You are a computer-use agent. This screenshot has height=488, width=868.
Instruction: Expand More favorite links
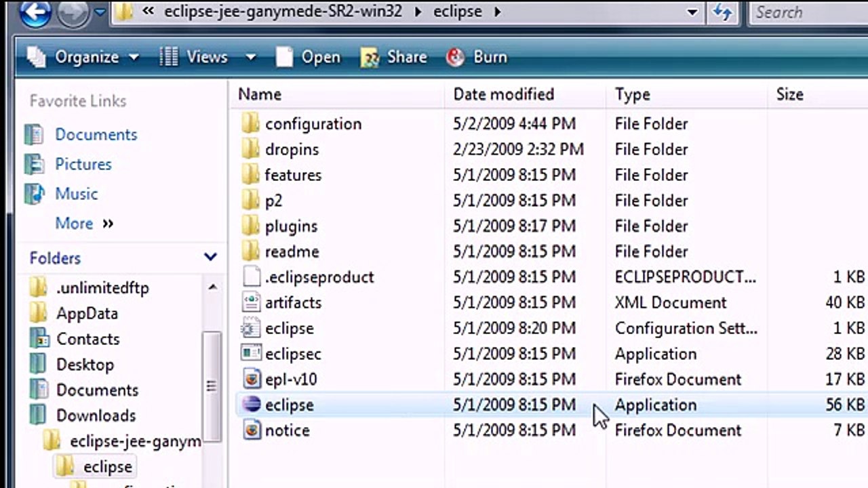(84, 223)
